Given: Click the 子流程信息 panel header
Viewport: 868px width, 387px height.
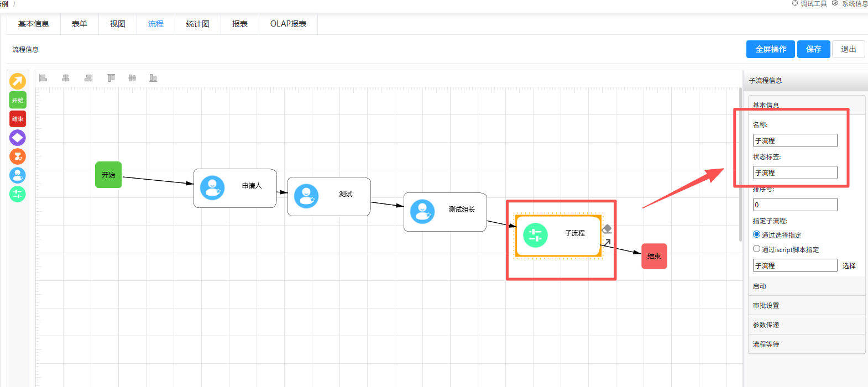Looking at the screenshot, I should (806, 81).
